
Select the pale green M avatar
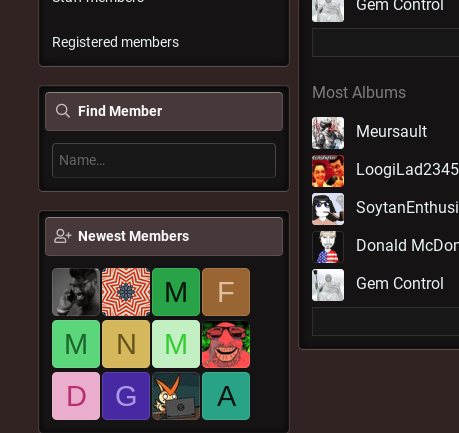click(x=176, y=344)
